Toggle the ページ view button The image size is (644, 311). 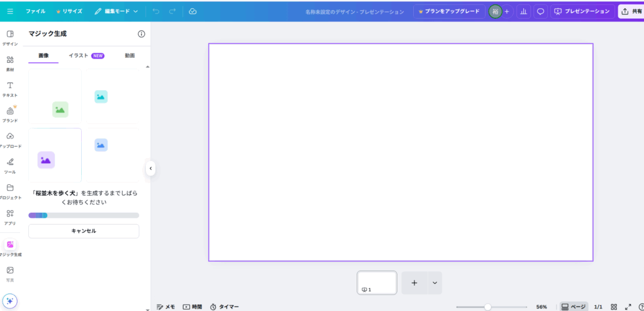[x=574, y=307]
